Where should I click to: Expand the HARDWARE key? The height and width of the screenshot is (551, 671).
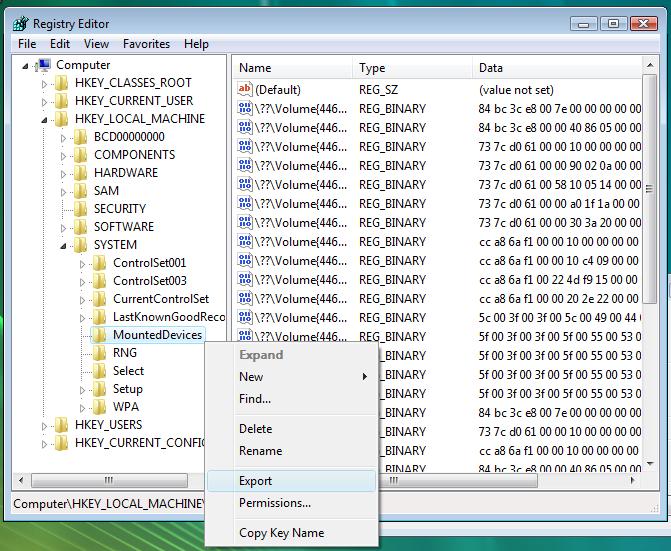63,174
